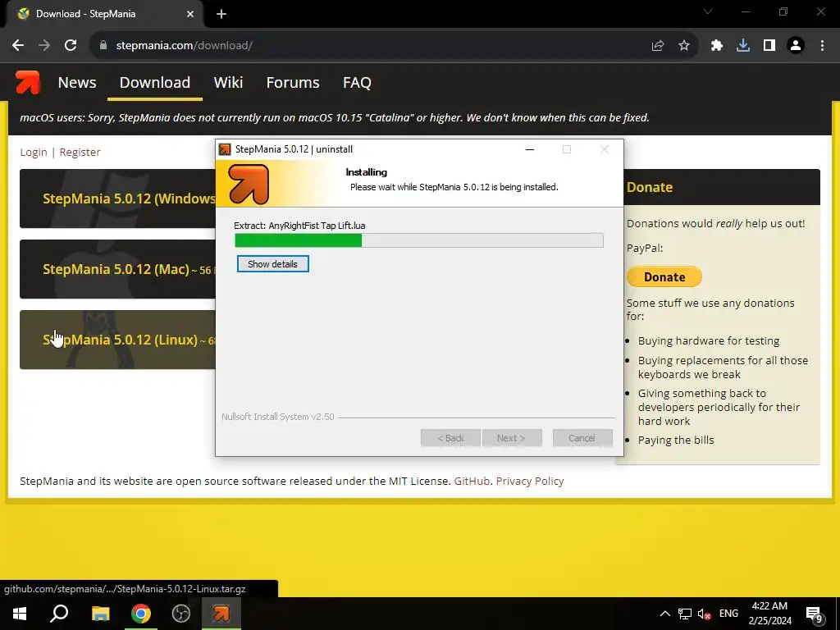Click StepMania installer taskbar icon

pyautogui.click(x=221, y=614)
